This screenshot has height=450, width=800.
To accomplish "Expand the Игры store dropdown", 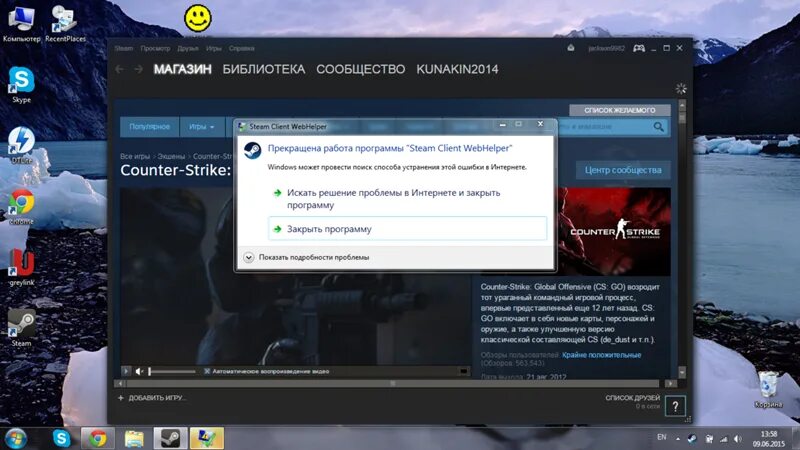I will click(202, 127).
